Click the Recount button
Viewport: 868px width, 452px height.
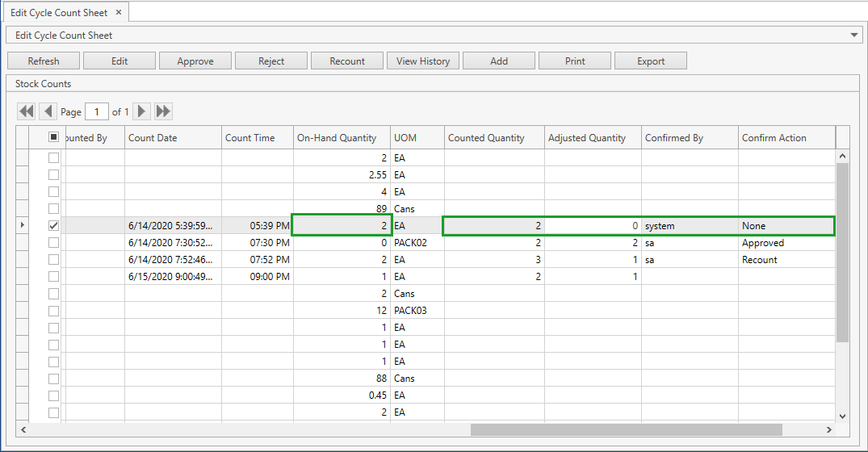tap(347, 61)
